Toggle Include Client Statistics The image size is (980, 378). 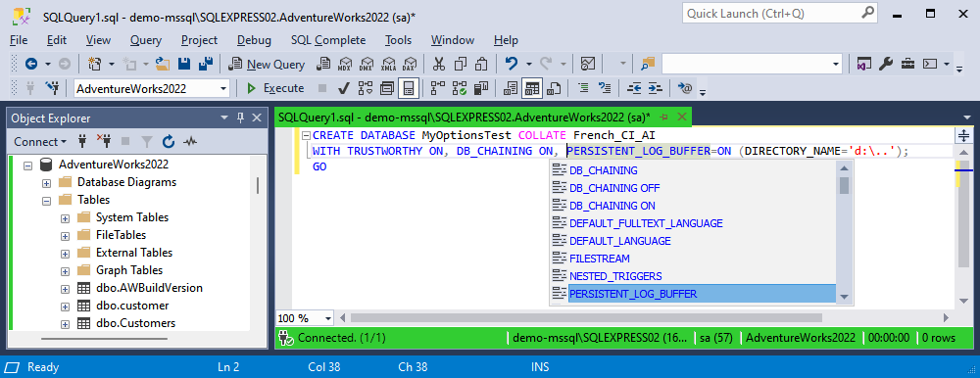[480, 88]
